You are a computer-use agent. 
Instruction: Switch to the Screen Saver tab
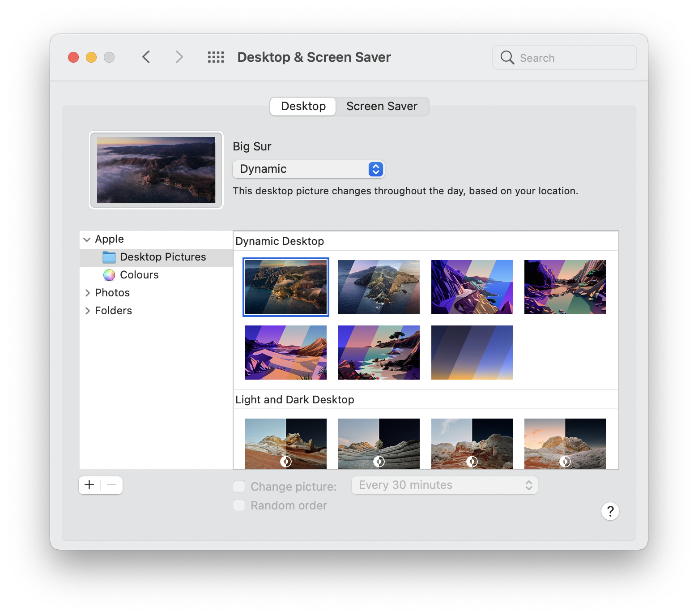[x=382, y=107]
